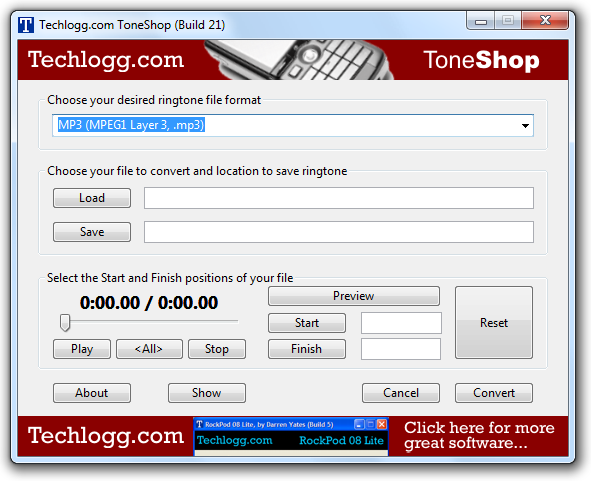Click the Save button

[92, 231]
